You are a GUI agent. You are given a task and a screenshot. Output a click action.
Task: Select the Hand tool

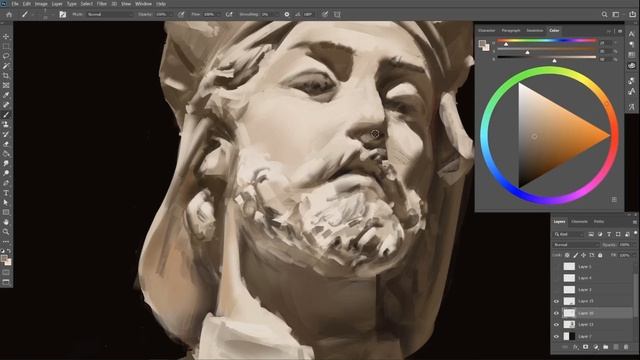[x=6, y=222]
